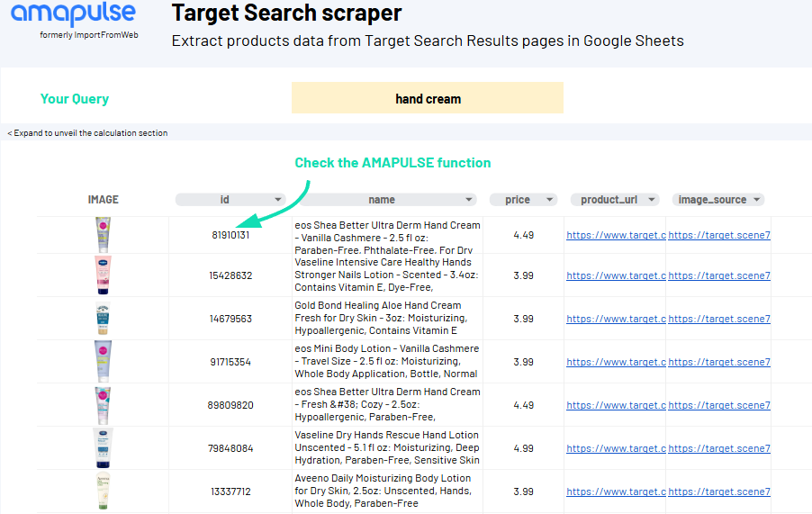Screen dimensions: 812x514
Task: Select price 4.49 for id 81910131
Action: point(524,235)
